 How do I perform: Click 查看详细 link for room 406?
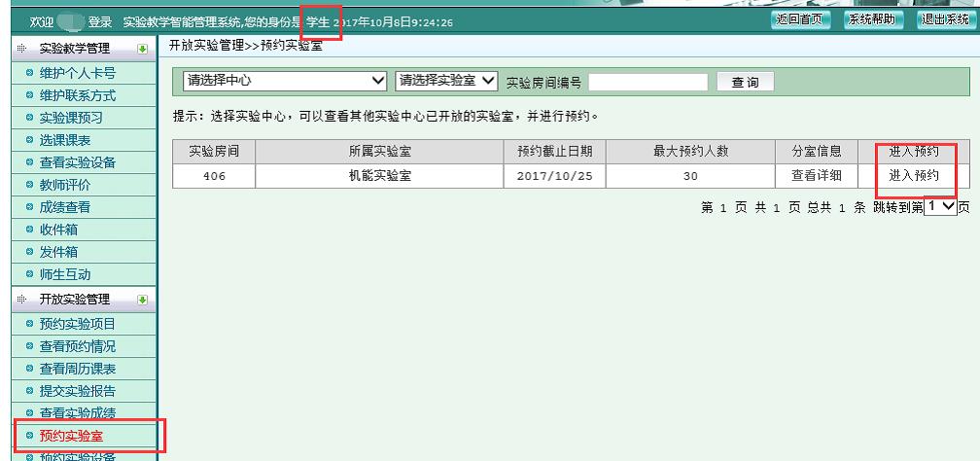tap(817, 176)
